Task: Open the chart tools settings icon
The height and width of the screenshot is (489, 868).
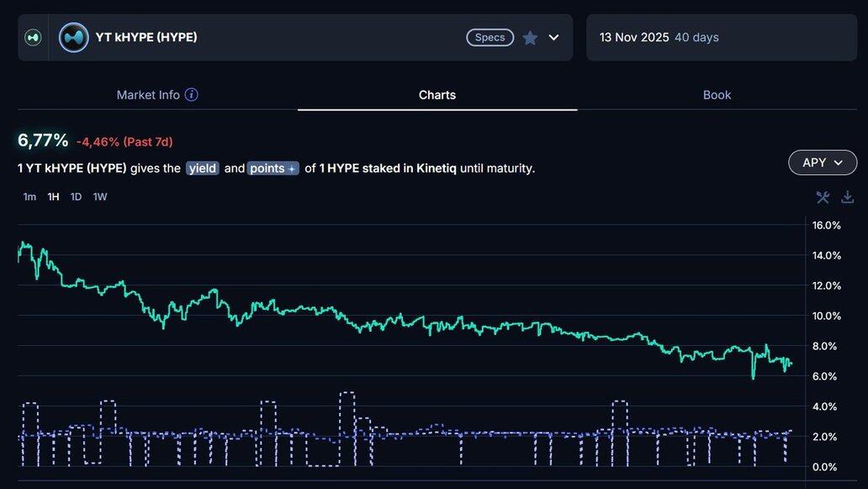Action: coord(823,197)
